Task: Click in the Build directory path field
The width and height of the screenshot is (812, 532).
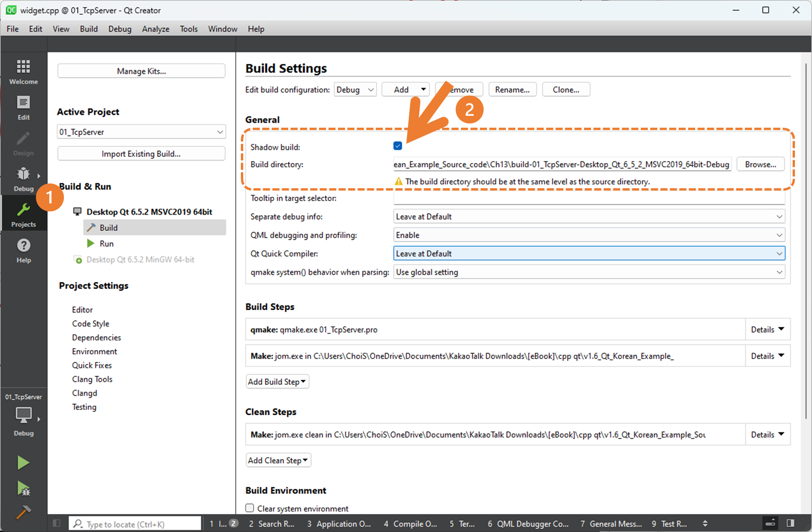Action: [x=562, y=164]
